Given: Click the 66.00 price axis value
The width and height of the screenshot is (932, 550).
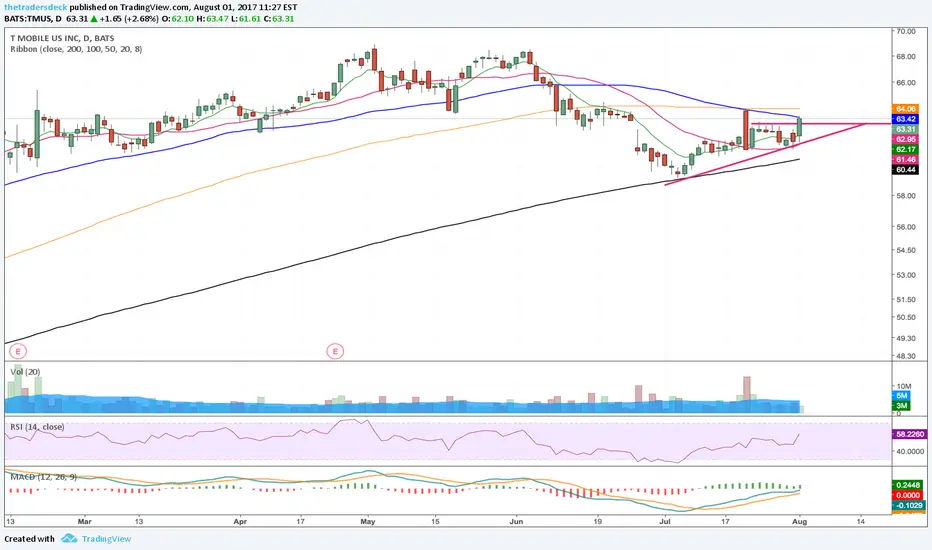Looking at the screenshot, I should (906, 83).
